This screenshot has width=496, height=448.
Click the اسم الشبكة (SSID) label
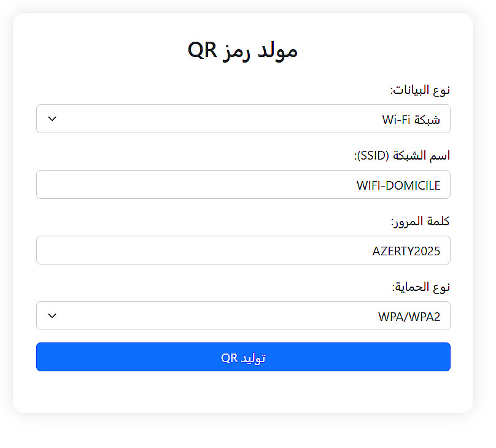pyautogui.click(x=402, y=156)
